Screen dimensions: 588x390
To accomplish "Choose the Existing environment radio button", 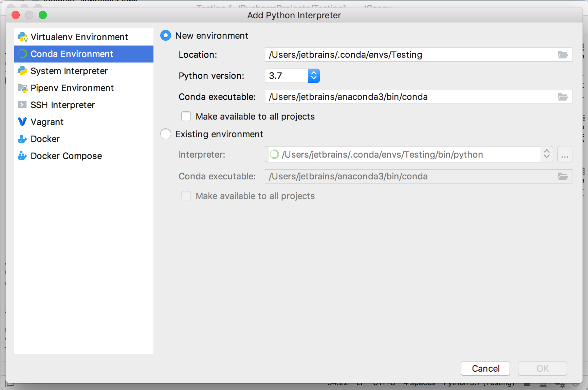I will pyautogui.click(x=165, y=134).
